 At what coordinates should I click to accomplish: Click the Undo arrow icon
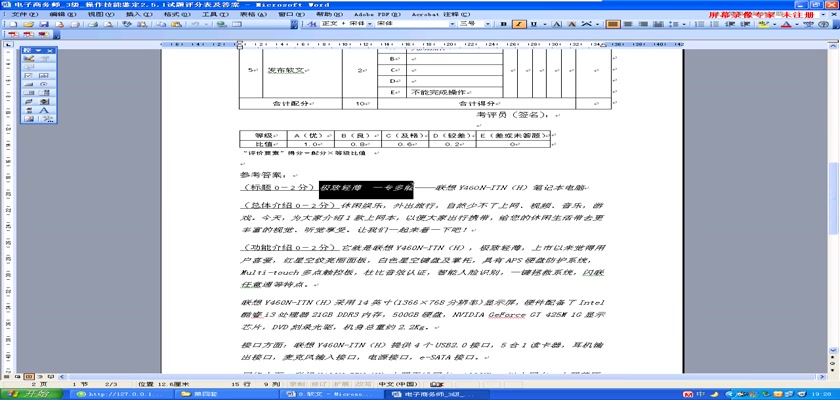[x=194, y=25]
